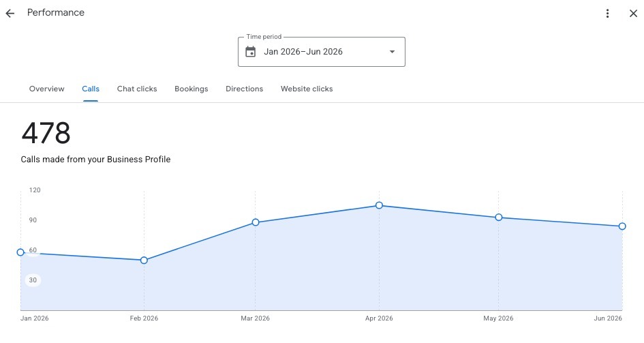
Task: Select the Calls tab
Action: [91, 89]
